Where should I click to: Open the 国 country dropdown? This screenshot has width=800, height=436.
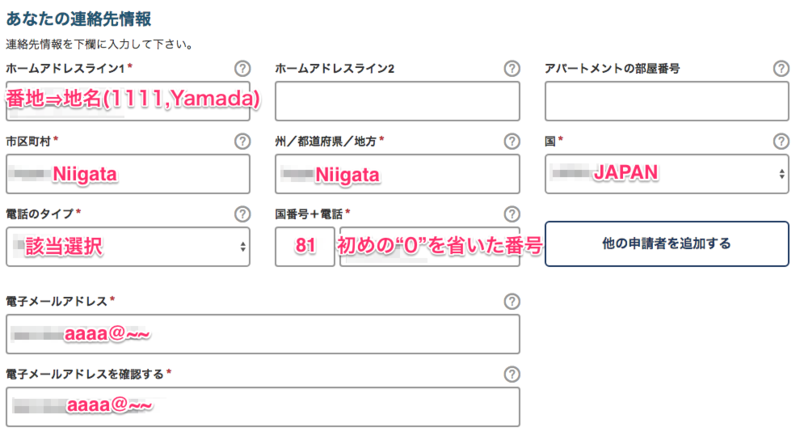tap(667, 174)
